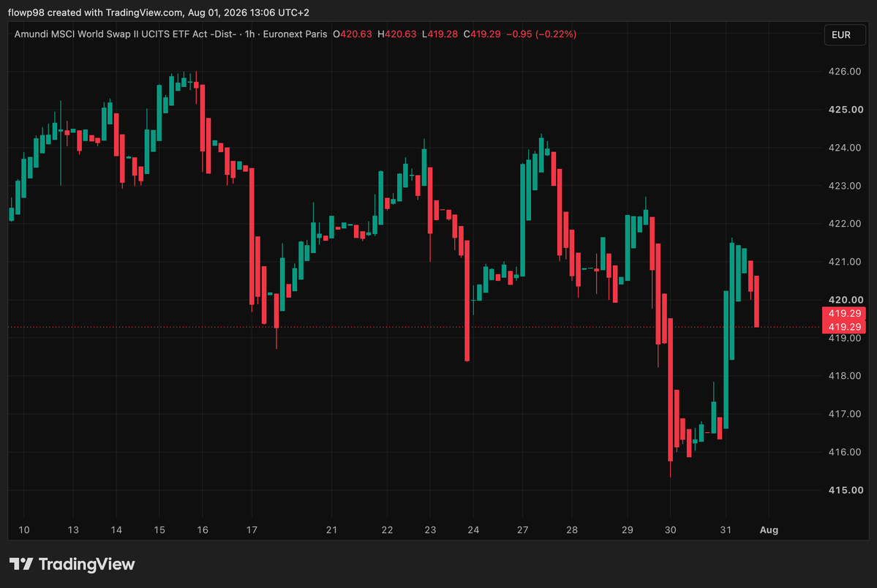Click the high value H420.63
877x588 pixels.
(x=397, y=34)
